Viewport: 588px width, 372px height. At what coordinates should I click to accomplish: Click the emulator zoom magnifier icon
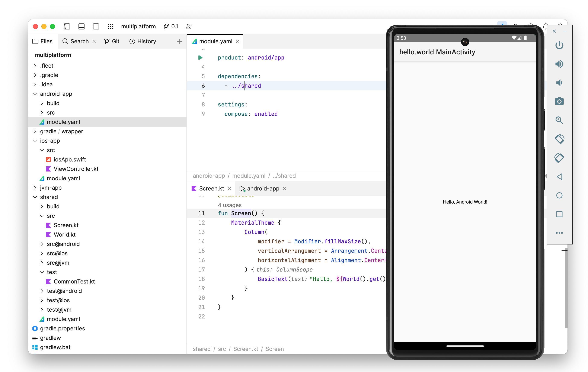[x=559, y=120]
